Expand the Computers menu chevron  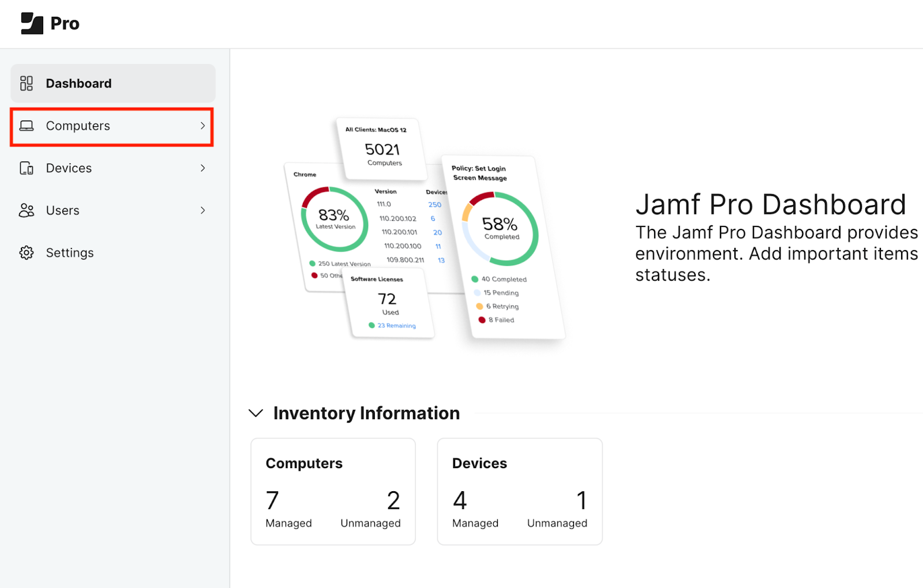tap(202, 126)
